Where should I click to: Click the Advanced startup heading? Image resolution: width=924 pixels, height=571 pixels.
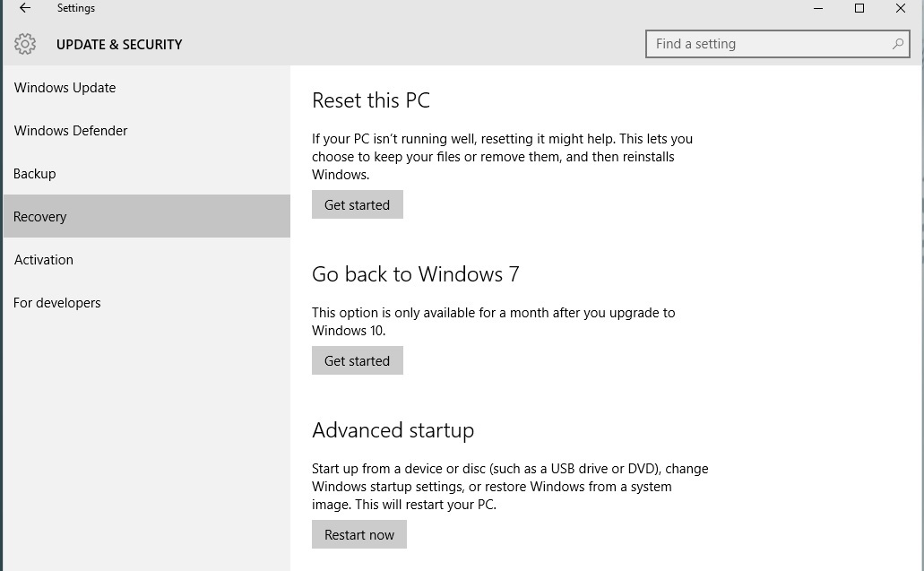point(393,430)
